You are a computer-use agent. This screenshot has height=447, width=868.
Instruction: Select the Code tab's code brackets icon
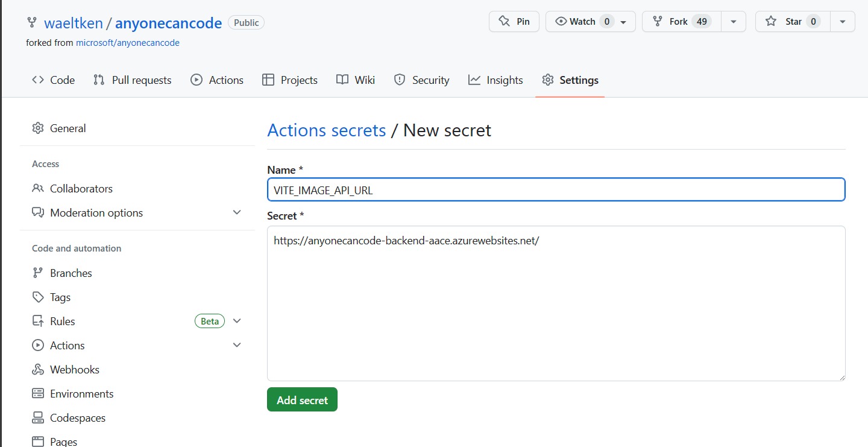tap(37, 79)
